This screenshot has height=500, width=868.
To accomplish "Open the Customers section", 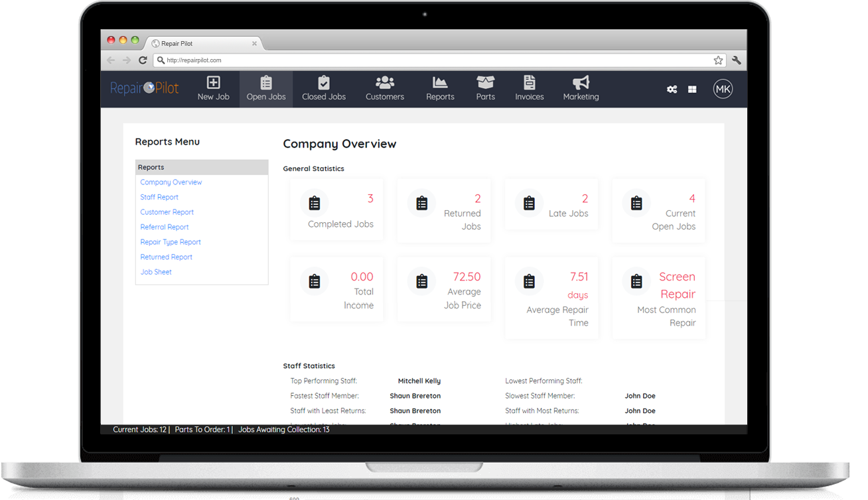I will point(385,89).
